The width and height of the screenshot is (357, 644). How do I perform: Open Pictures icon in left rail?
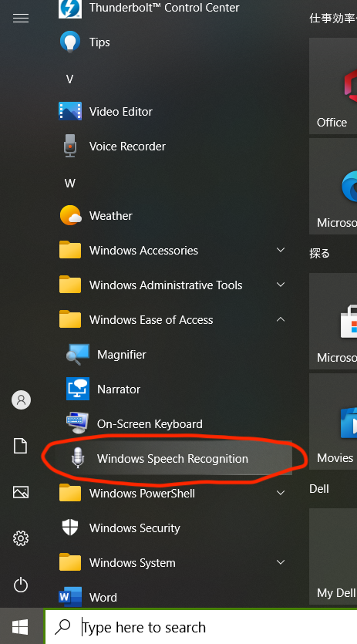[x=21, y=491]
